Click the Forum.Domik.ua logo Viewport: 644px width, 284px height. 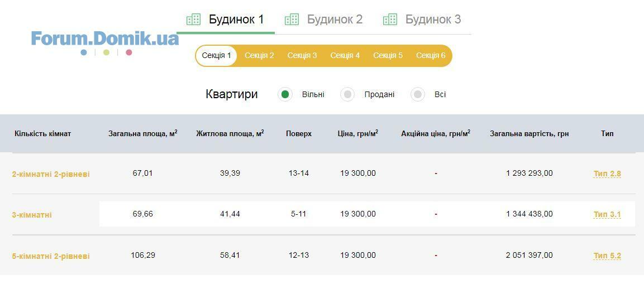(105, 38)
